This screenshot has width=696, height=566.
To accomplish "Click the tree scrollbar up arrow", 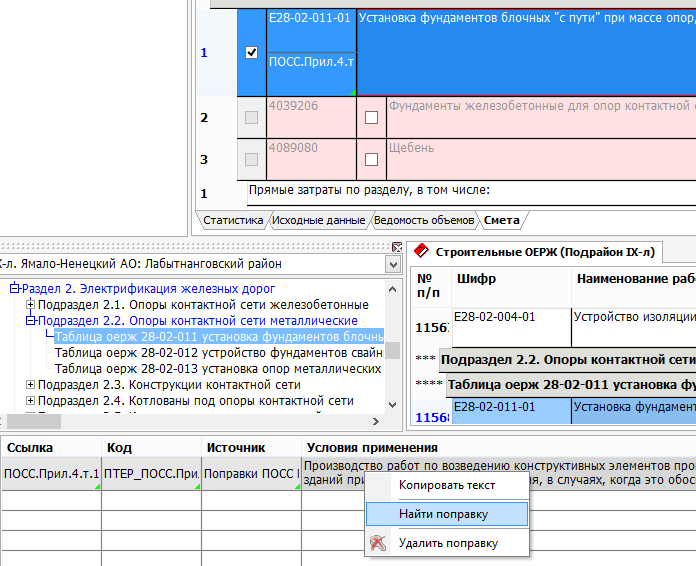I will (x=392, y=289).
